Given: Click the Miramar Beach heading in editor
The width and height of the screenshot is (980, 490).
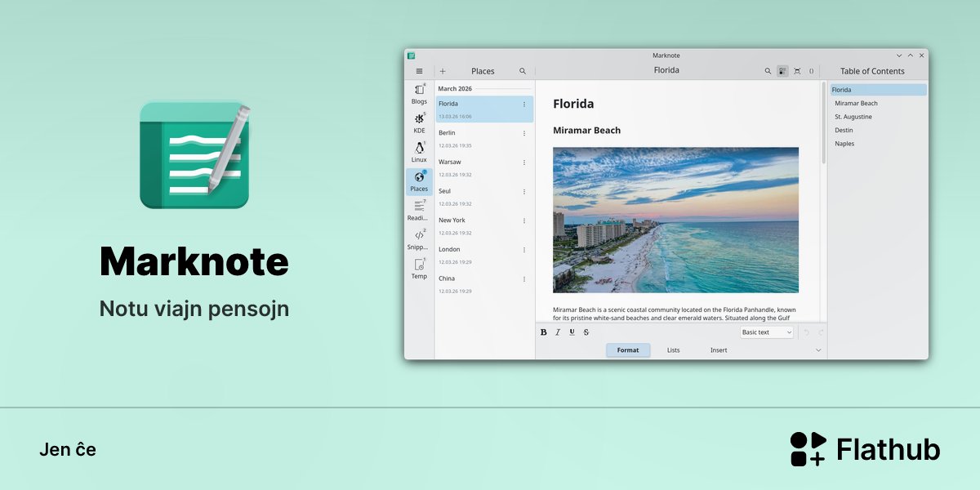Looking at the screenshot, I should [586, 130].
